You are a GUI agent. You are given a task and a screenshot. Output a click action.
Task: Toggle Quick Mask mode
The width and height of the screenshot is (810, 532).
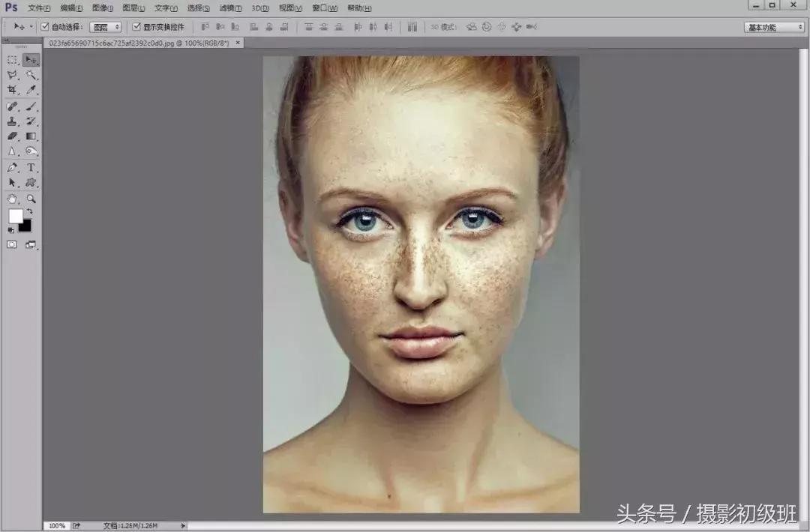pos(12,244)
